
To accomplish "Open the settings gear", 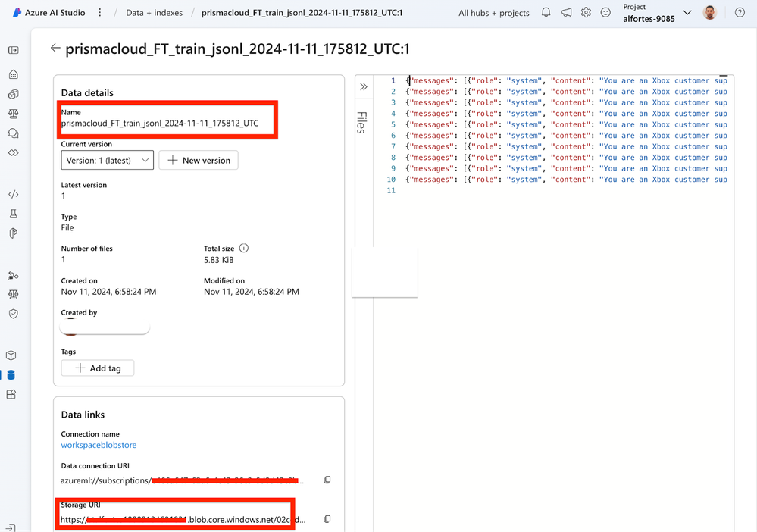I will [x=586, y=13].
